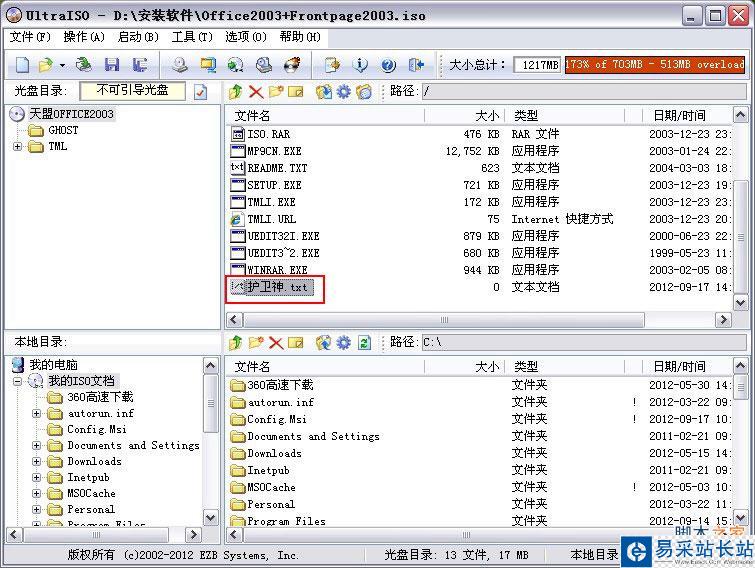Open the 文件(F) menu

pyautogui.click(x=30, y=37)
